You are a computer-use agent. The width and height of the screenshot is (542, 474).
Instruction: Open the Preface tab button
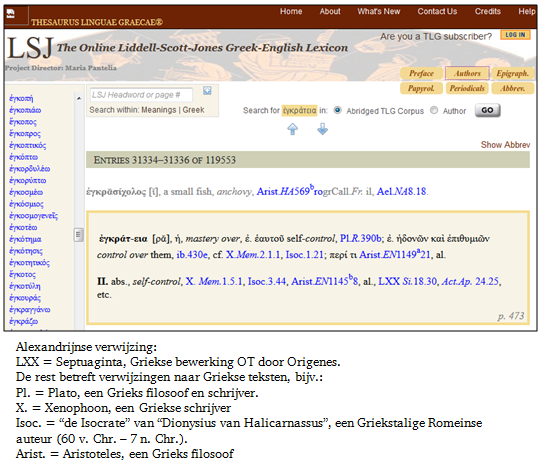pyautogui.click(x=421, y=73)
